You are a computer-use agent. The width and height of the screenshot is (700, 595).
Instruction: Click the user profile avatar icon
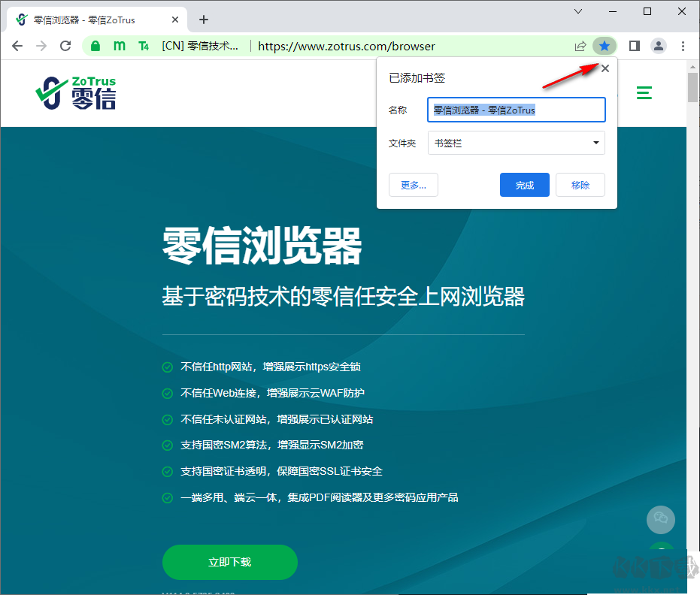coord(659,46)
